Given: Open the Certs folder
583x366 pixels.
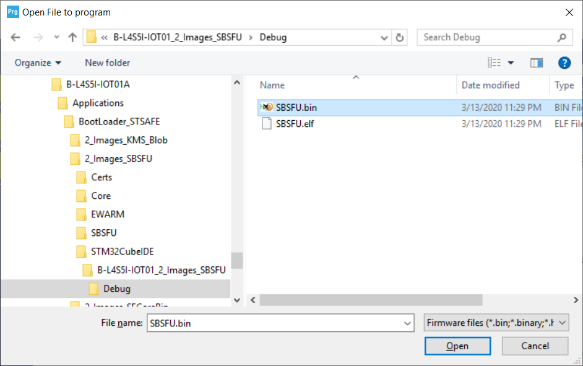Looking at the screenshot, I should (x=102, y=177).
